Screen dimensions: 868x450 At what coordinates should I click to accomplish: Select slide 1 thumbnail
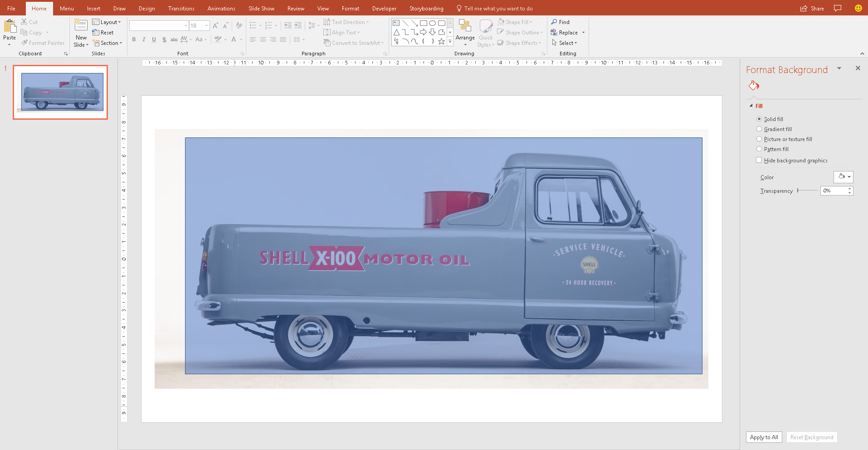pos(60,92)
